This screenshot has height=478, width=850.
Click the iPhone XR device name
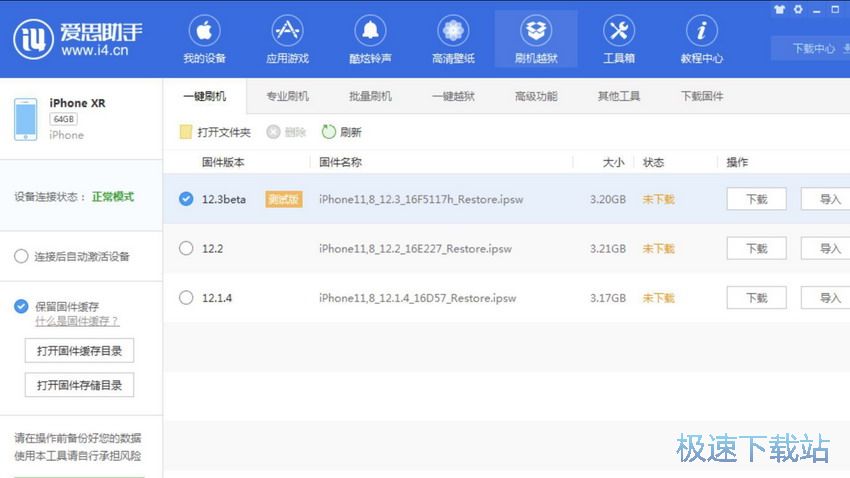click(x=78, y=103)
